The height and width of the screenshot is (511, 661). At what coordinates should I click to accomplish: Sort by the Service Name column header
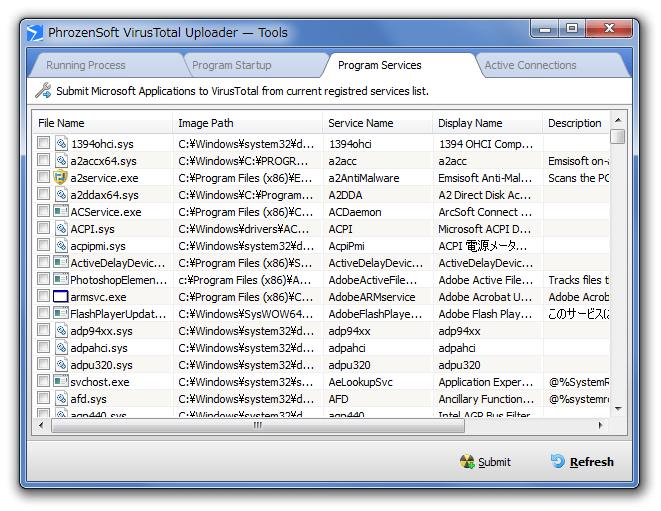pos(378,123)
